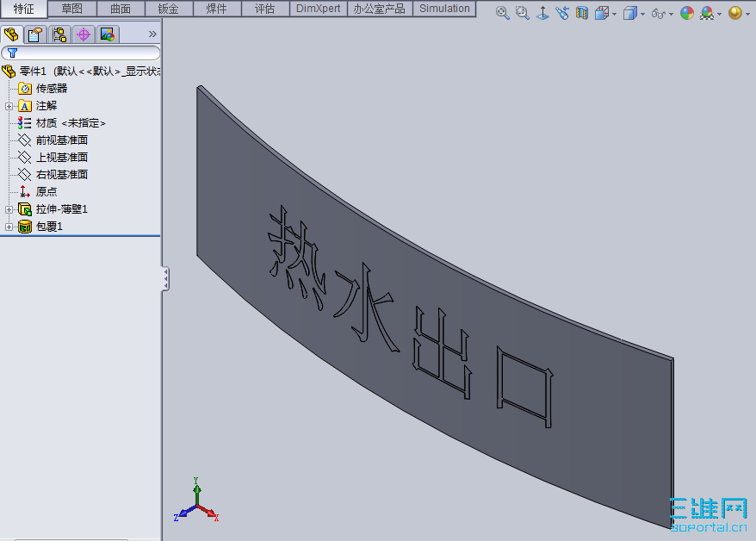The width and height of the screenshot is (756, 541).
Task: Select the 草图 ribbon tab
Action: click(72, 9)
